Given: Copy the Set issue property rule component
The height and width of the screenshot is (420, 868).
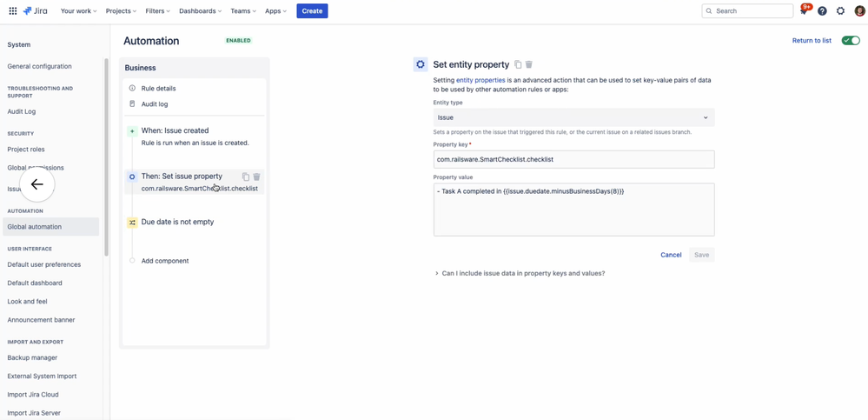Looking at the screenshot, I should 246,177.
